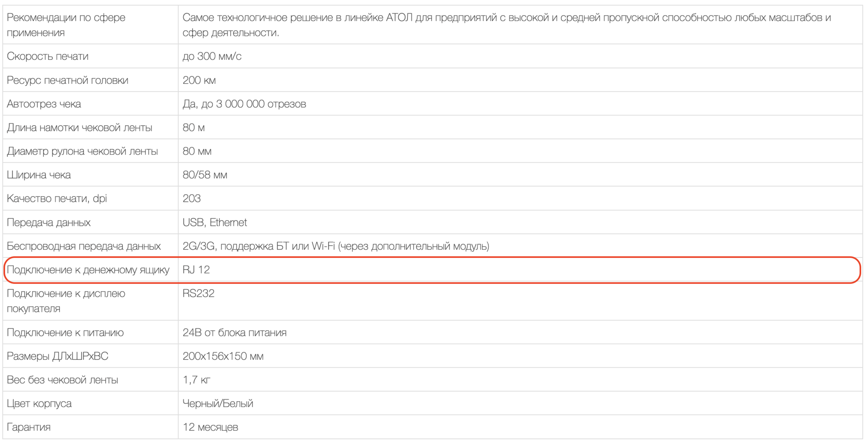Click the '200 км' value cell
The width and height of the screenshot is (868, 441).
[x=199, y=80]
